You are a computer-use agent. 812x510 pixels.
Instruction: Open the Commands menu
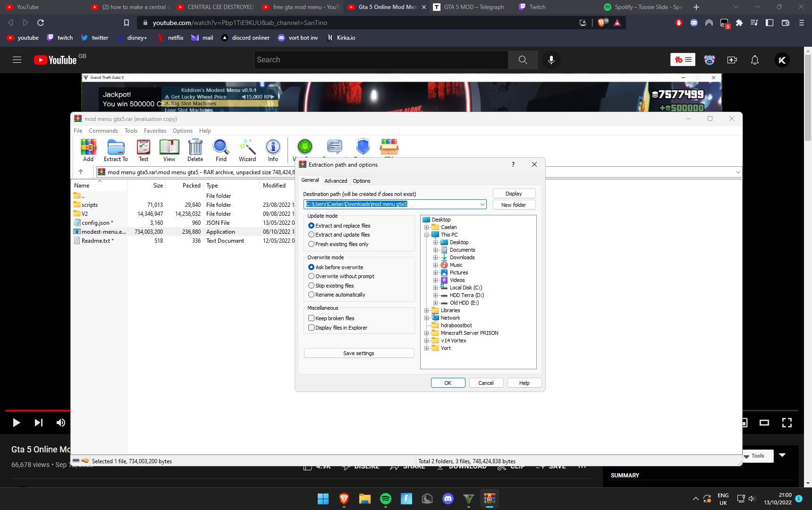[x=103, y=131]
